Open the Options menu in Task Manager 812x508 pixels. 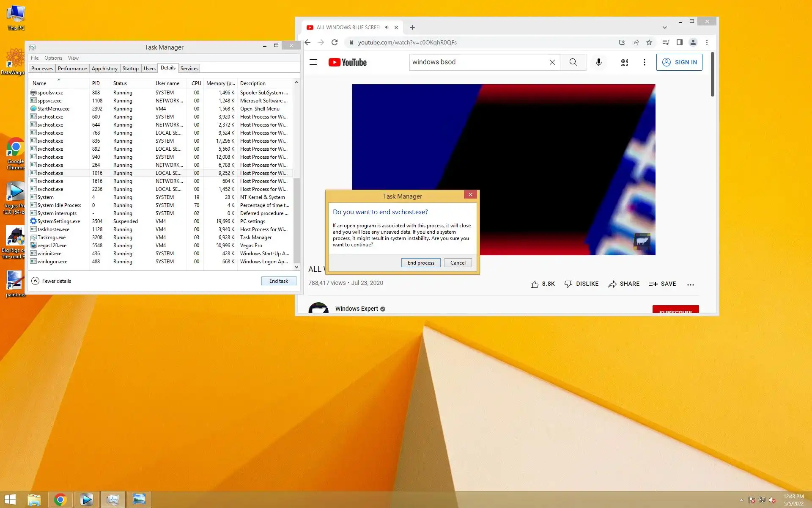(x=53, y=58)
